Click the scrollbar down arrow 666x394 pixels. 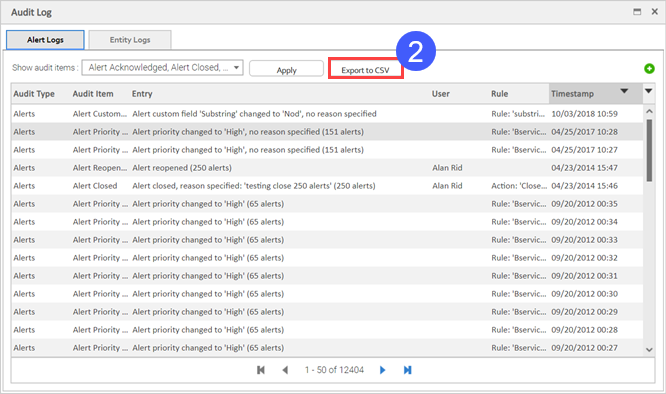[649, 350]
